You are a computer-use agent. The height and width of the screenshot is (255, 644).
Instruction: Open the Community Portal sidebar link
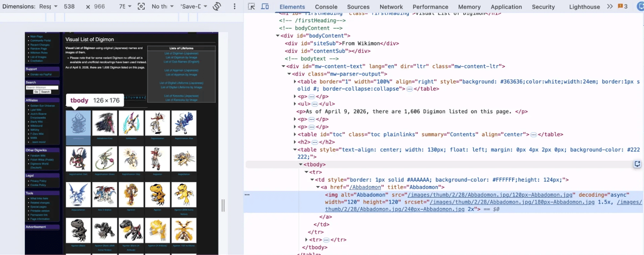(40, 40)
